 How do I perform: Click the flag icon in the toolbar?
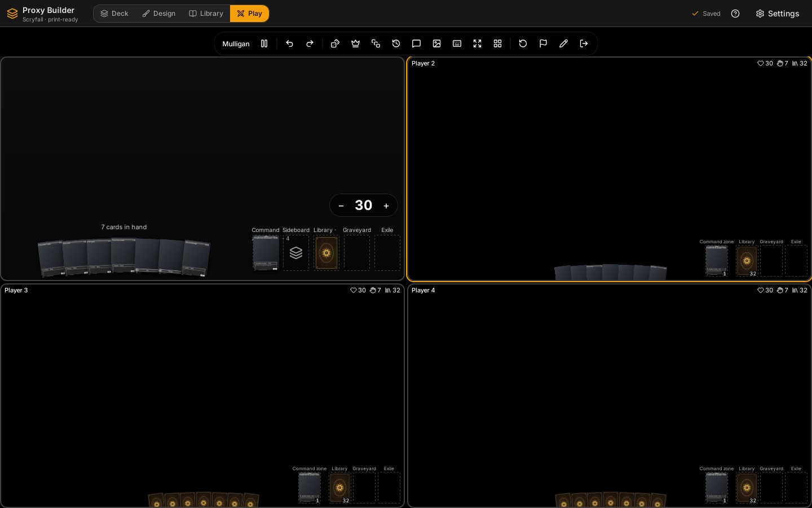click(544, 43)
